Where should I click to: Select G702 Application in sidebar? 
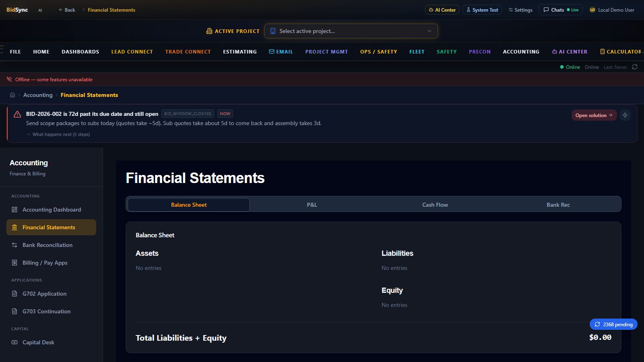pos(51,294)
